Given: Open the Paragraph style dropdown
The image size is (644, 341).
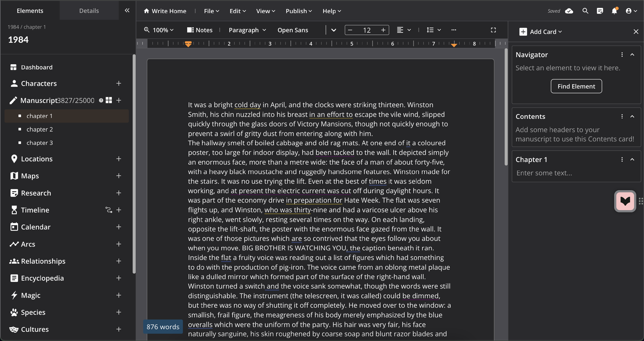Looking at the screenshot, I should coord(247,30).
